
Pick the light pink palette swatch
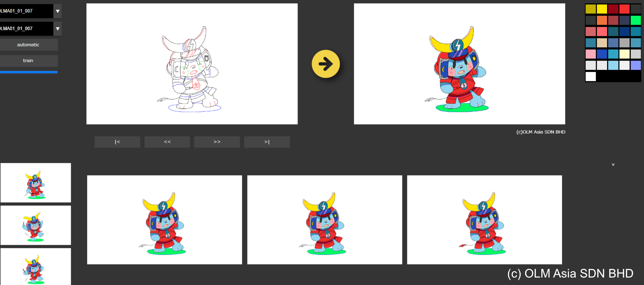pos(591,54)
